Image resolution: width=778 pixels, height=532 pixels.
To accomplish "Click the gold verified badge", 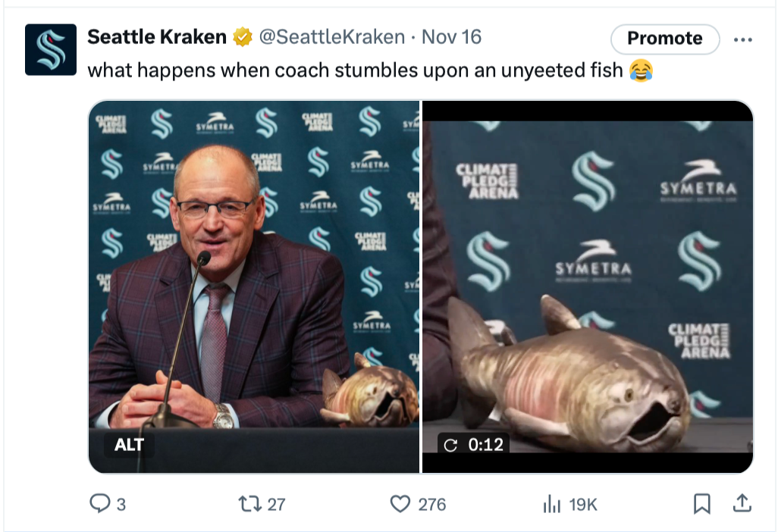I will 243,37.
